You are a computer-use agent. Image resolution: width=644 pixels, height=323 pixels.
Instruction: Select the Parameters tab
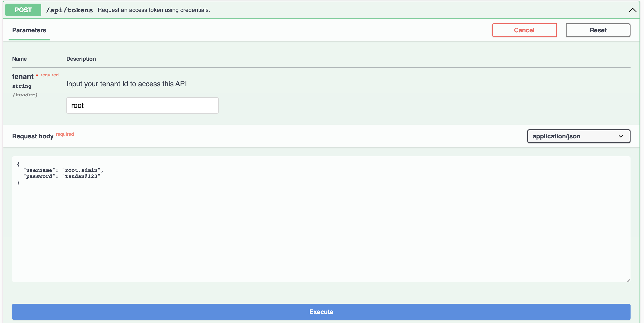[x=29, y=30]
